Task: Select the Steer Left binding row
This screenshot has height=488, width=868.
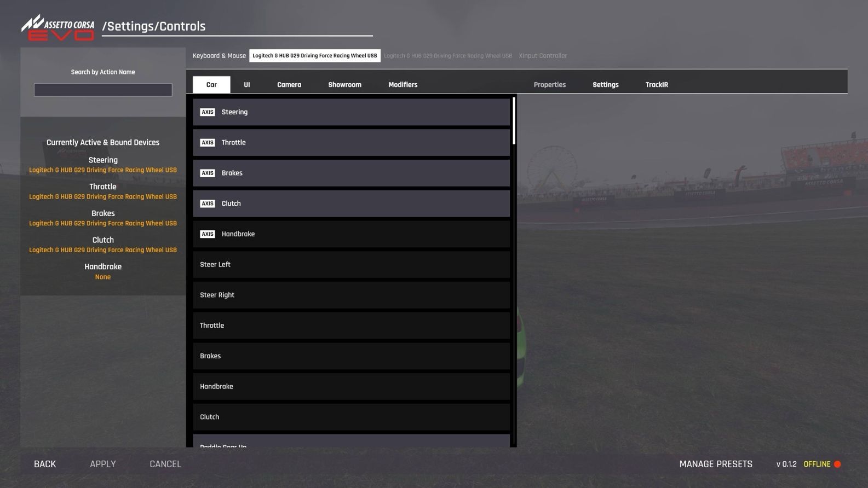Action: [x=350, y=265]
